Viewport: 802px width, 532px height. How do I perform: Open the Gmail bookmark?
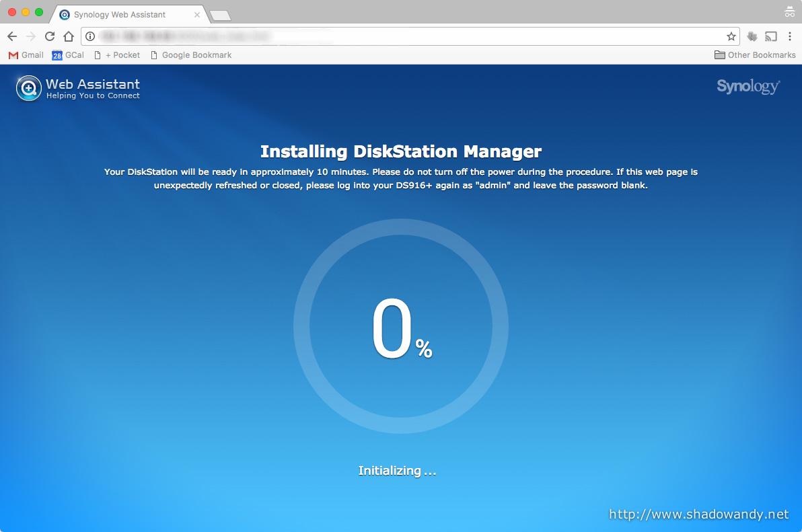[x=26, y=55]
